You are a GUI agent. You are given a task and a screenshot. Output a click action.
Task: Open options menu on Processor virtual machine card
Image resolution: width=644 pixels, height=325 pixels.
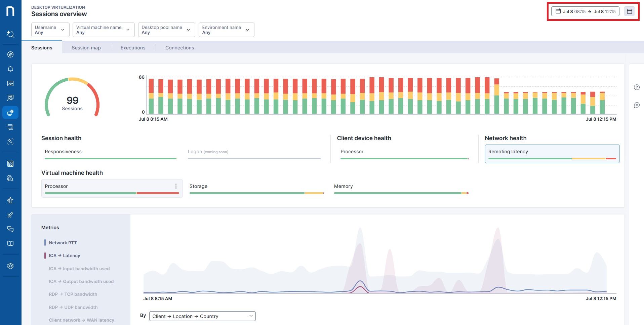click(x=176, y=186)
